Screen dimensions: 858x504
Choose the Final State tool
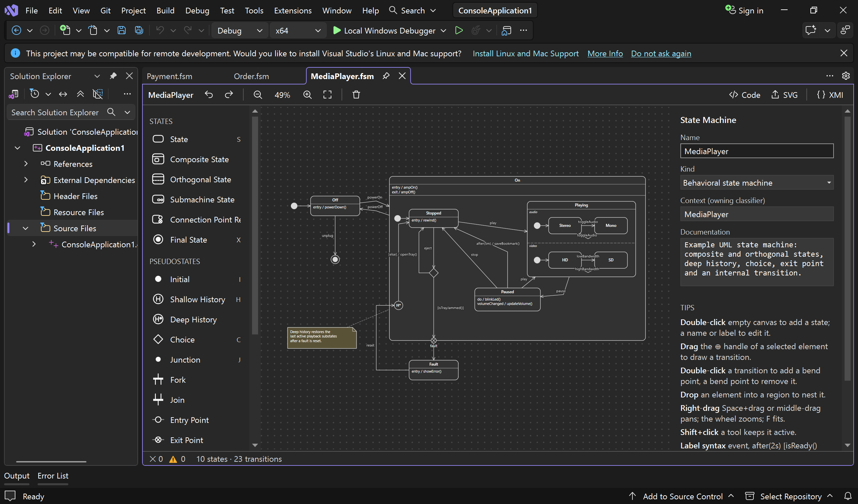coord(196,240)
